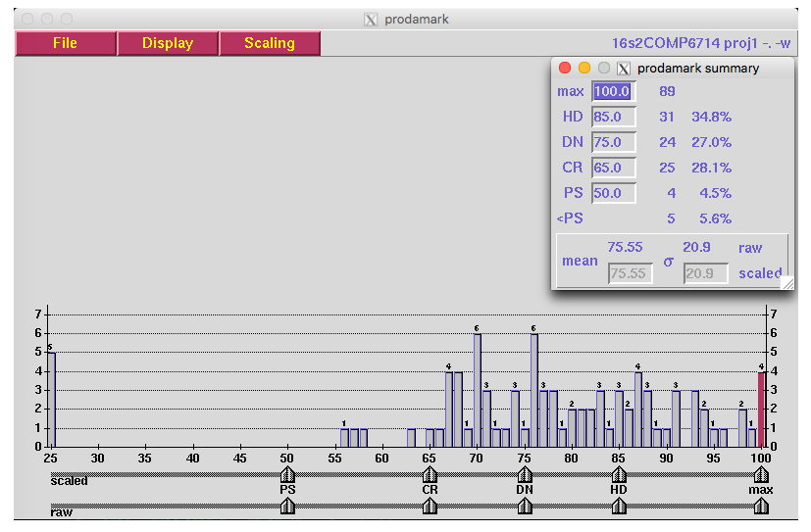Open the File menu
This screenshot has width=811, height=532.
tap(65, 43)
